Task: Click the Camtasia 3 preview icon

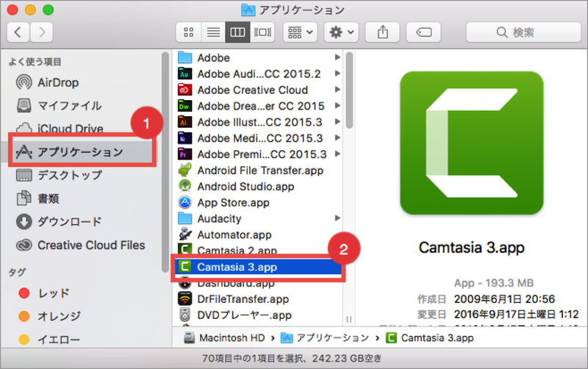Action: (471, 143)
